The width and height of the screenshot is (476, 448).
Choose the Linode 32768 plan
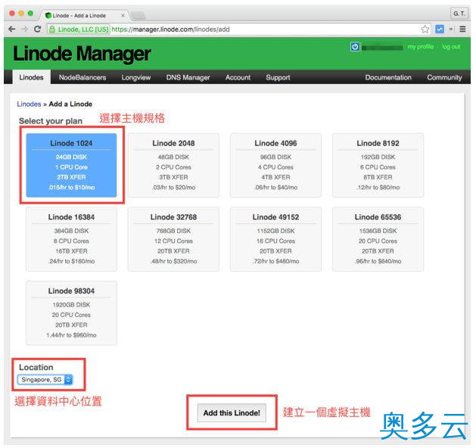pyautogui.click(x=173, y=239)
